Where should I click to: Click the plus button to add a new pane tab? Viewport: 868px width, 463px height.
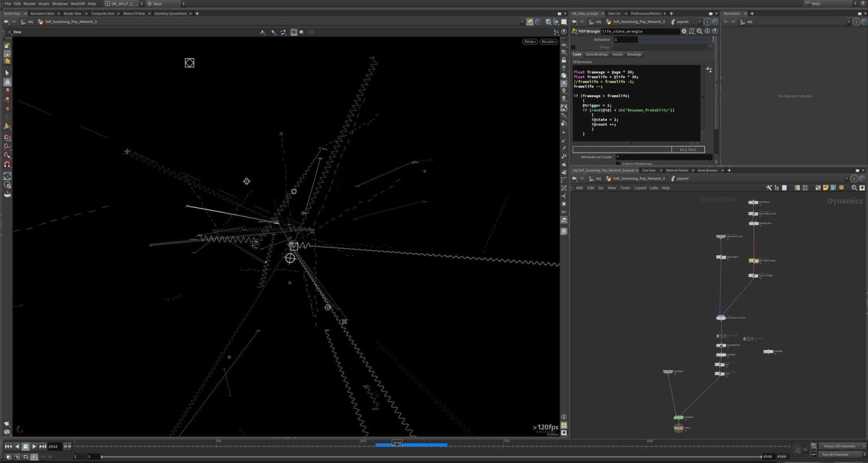pyautogui.click(x=197, y=14)
